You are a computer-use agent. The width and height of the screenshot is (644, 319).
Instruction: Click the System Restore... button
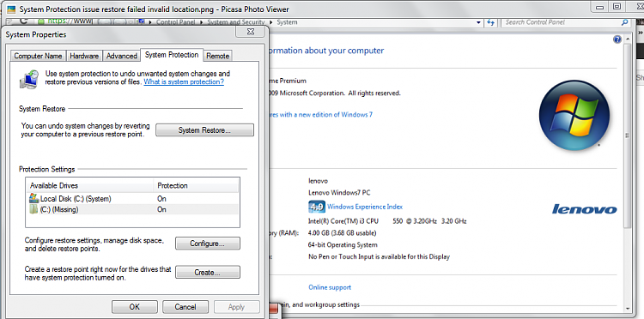[x=204, y=130]
